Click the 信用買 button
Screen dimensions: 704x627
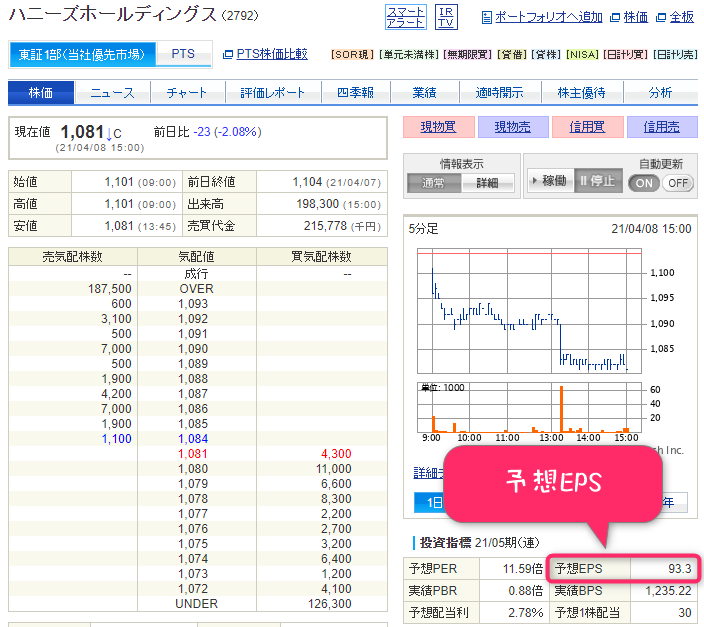(x=588, y=127)
